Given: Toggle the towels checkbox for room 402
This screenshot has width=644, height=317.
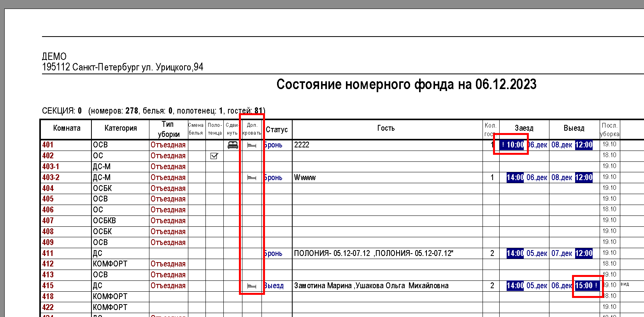Looking at the screenshot, I should [214, 156].
